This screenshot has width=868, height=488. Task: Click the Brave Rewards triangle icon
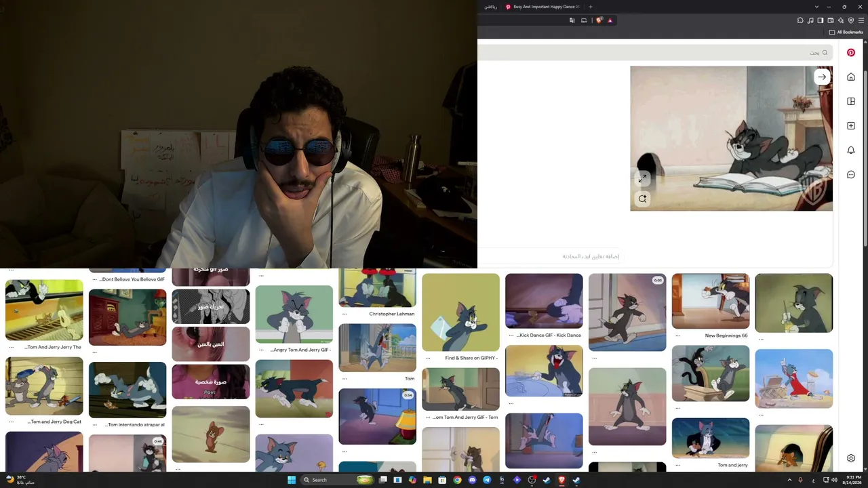click(610, 20)
